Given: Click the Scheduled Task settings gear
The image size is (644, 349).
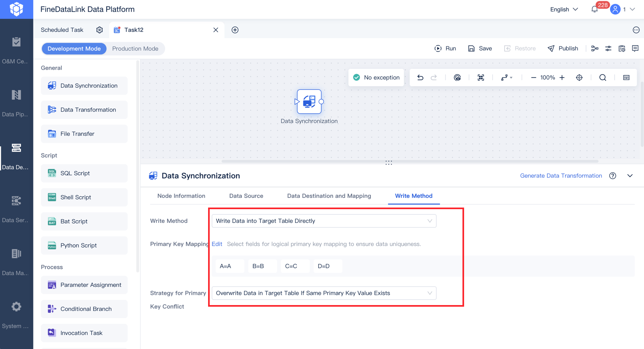Looking at the screenshot, I should (99, 30).
